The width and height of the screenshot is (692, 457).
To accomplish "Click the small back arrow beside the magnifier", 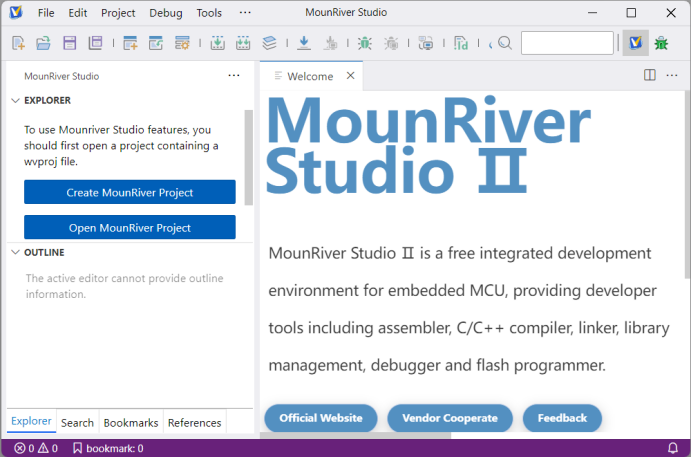I will click(490, 45).
